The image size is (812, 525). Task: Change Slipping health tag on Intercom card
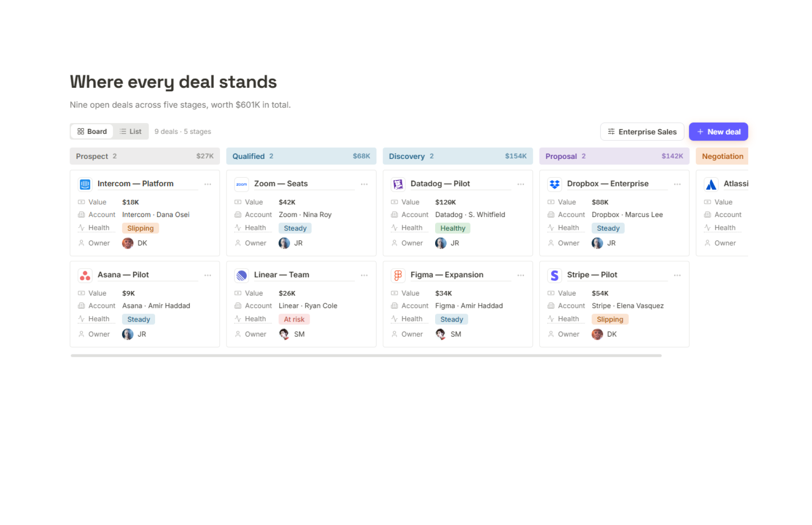tap(141, 228)
